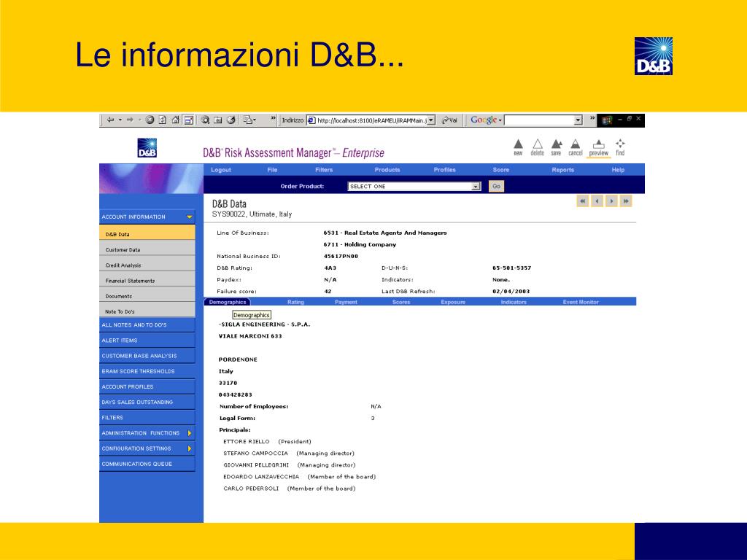This screenshot has width=747, height=560.
Task: Expand hidden toolbar buttons chevron near Indirizzo
Action: tap(273, 118)
